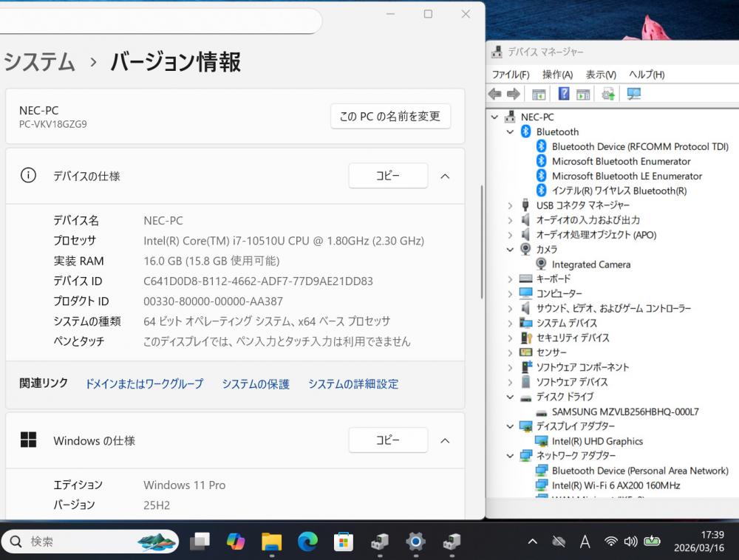
Task: Select the SAMSUNG MZVLB256HBHQ-000L7 disk drive
Action: tap(624, 412)
